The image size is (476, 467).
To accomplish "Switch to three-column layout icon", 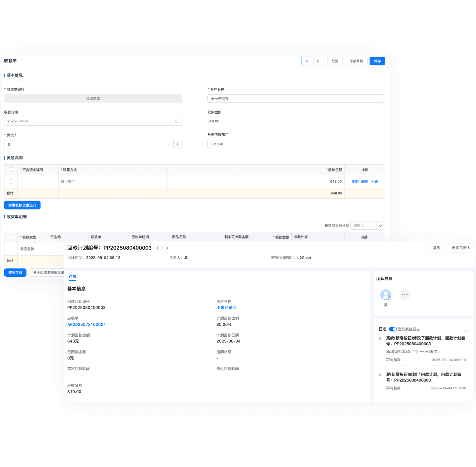I will 319,61.
